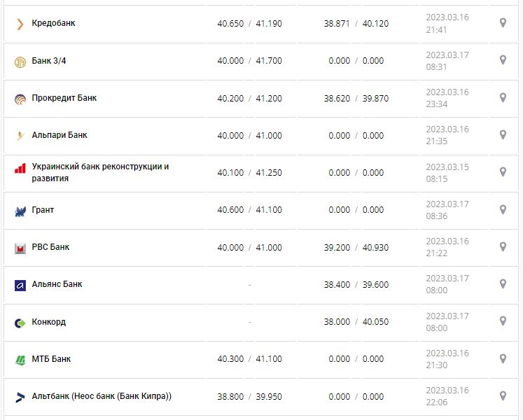Image resolution: width=523 pixels, height=420 pixels.
Task: Click the map pin for Конкорд
Action: (503, 321)
